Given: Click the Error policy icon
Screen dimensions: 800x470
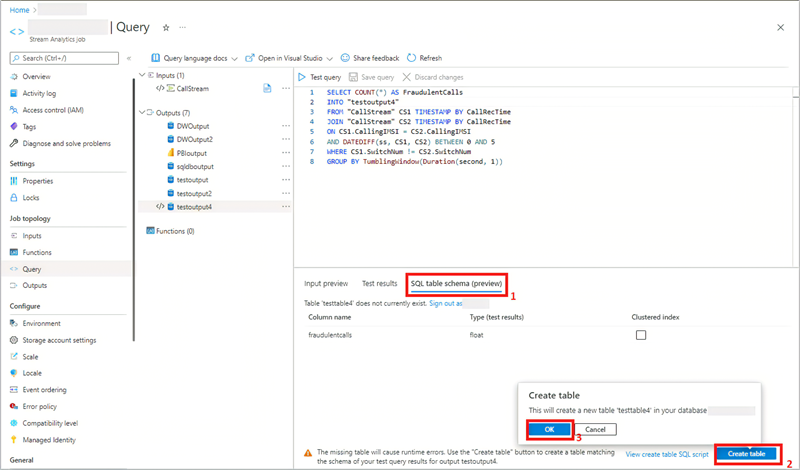Looking at the screenshot, I should pos(14,406).
